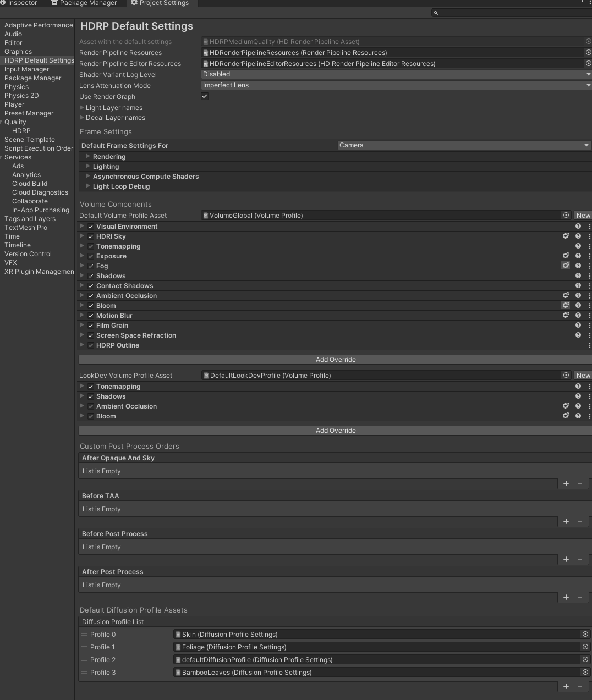Click plus icon under Diffusion Profile List

(566, 686)
